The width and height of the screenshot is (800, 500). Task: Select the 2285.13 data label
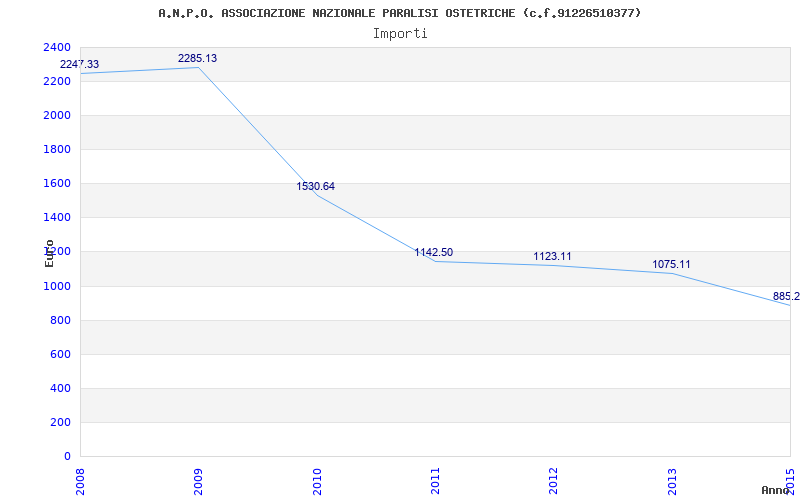pos(197,58)
